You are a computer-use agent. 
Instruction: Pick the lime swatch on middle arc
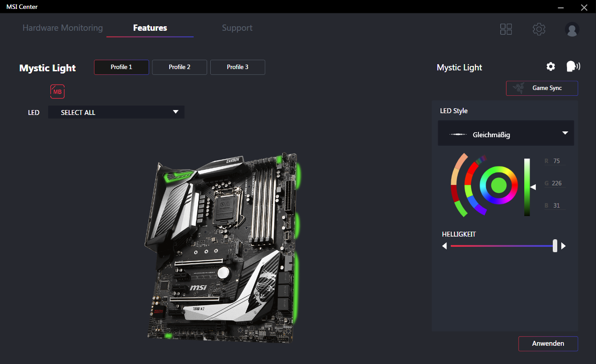(x=468, y=191)
